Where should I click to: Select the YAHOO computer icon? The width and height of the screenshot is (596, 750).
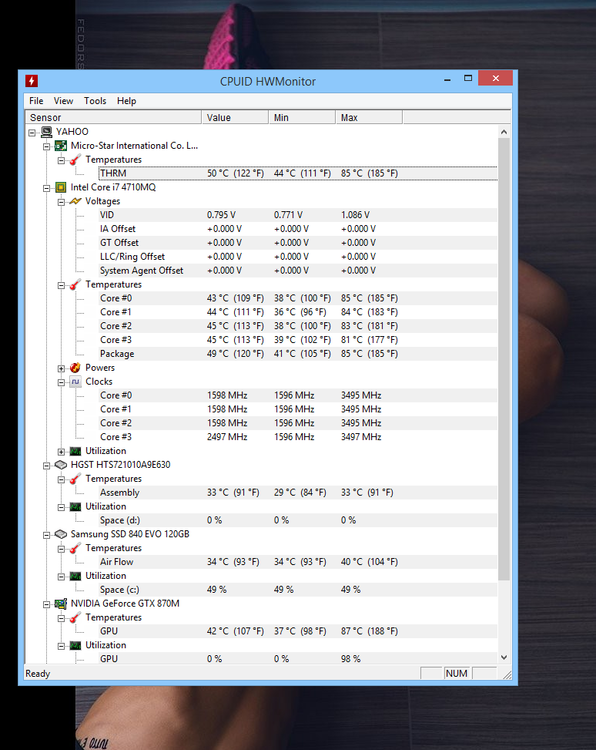[x=46, y=132]
